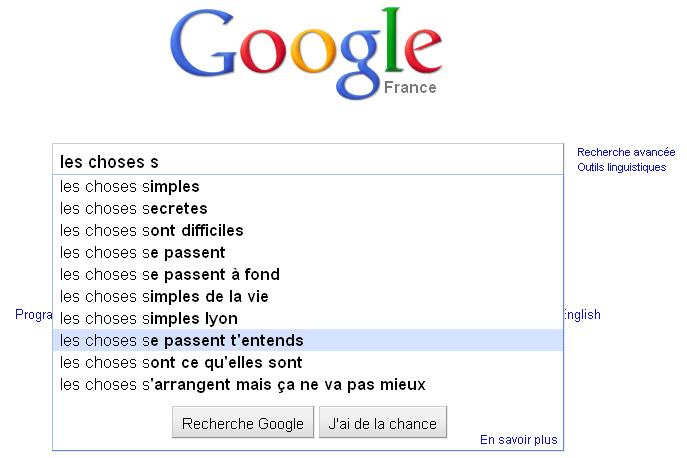
Task: Open the Recherche avancée link
Action: (626, 152)
